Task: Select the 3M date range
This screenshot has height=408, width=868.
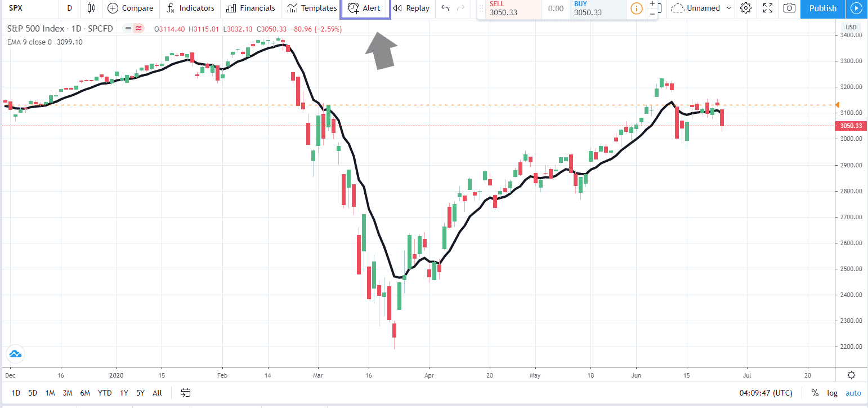Action: point(68,393)
